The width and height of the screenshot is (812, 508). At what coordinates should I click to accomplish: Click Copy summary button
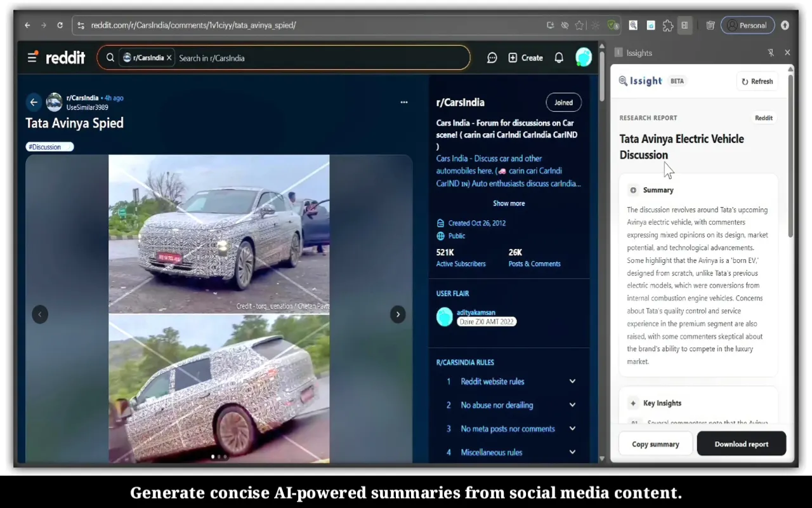[x=655, y=444]
